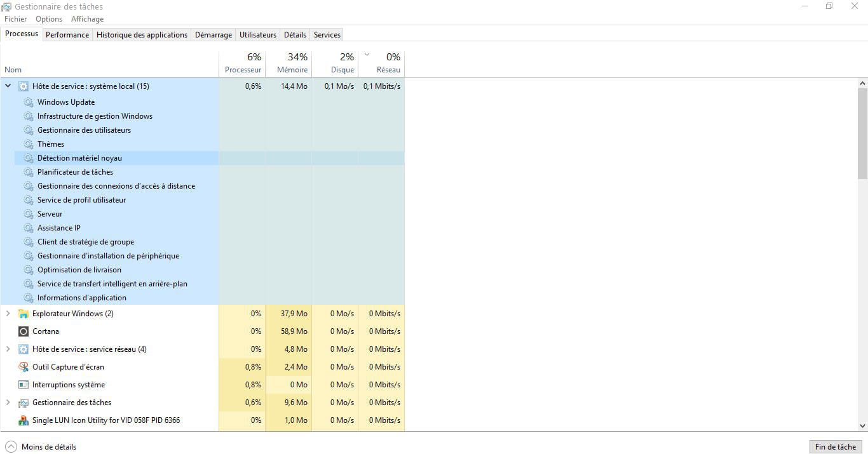This screenshot has height=454, width=868.
Task: Click the Hôte de service réseau icon
Action: tap(24, 349)
